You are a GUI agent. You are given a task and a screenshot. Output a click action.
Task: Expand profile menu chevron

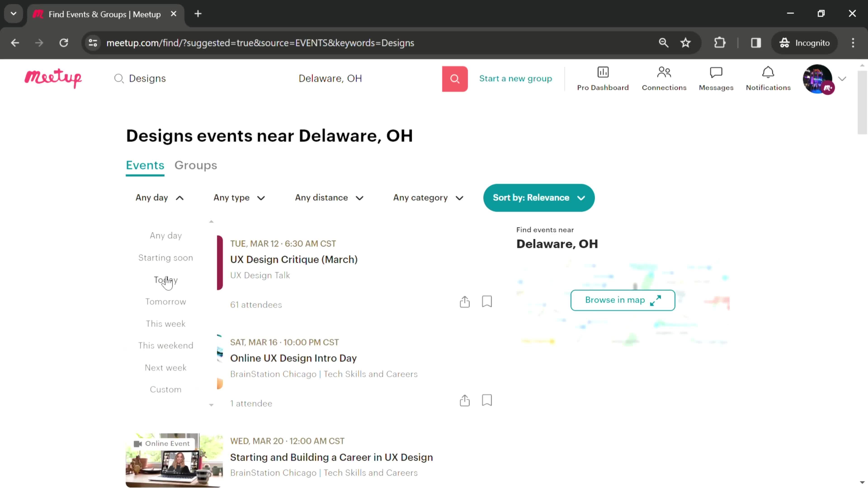tap(842, 79)
